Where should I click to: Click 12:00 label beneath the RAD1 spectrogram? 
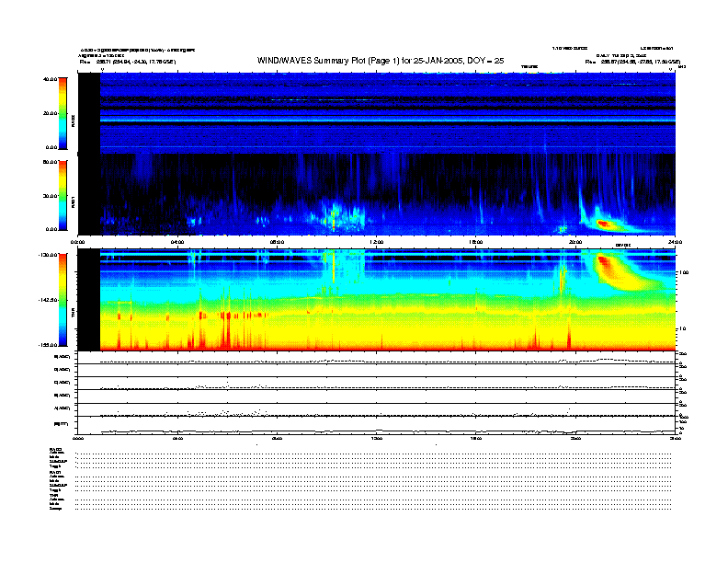click(x=376, y=242)
